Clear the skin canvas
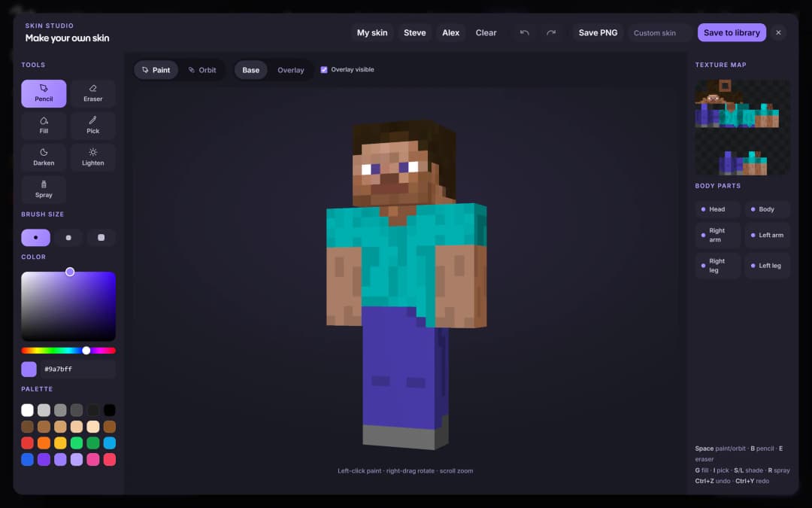 click(x=486, y=32)
